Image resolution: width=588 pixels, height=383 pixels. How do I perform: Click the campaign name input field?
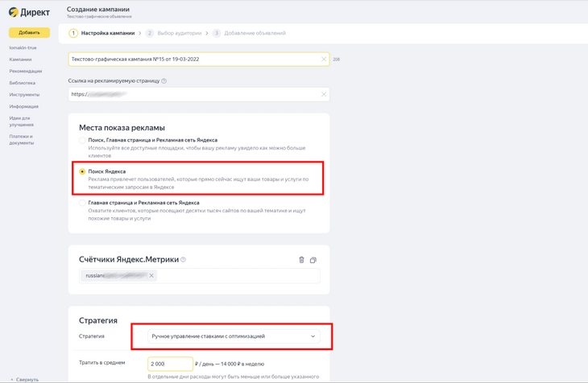point(199,60)
